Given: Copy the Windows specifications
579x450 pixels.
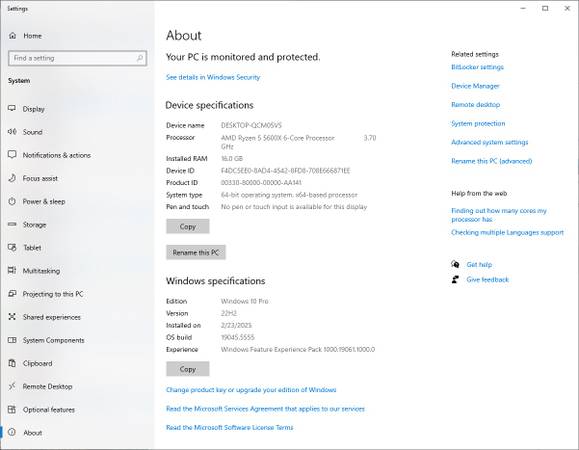Looking at the screenshot, I should pyautogui.click(x=188, y=369).
